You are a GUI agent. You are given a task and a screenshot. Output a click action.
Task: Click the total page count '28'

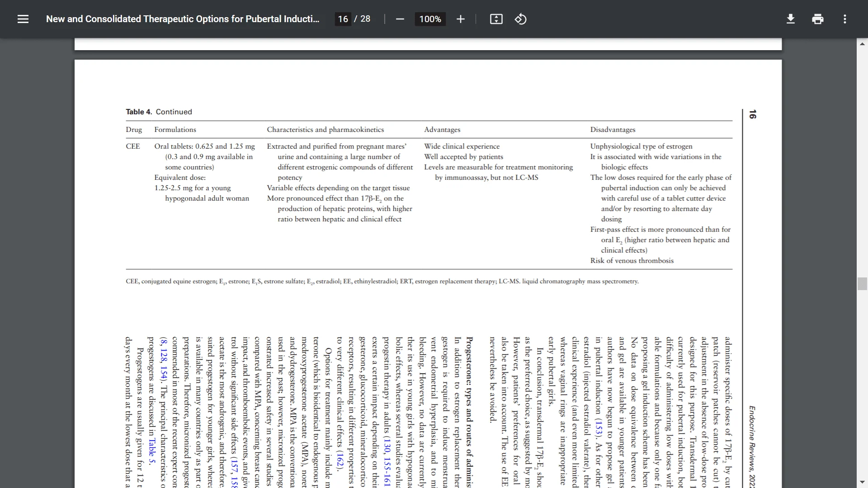365,19
